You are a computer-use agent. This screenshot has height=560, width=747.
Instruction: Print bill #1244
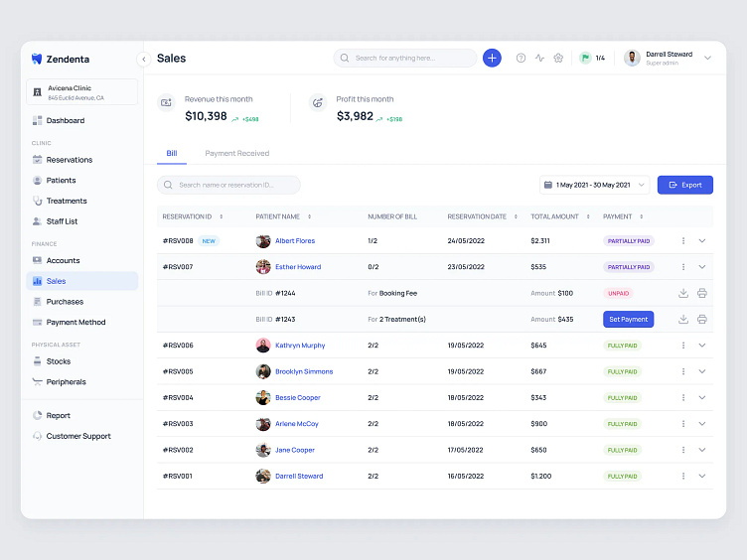(701, 293)
